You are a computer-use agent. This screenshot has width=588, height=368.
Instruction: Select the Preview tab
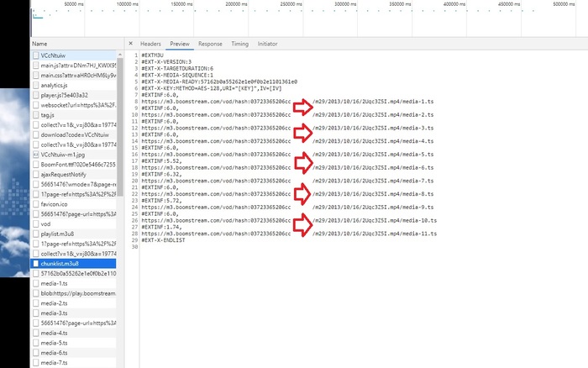pyautogui.click(x=180, y=44)
